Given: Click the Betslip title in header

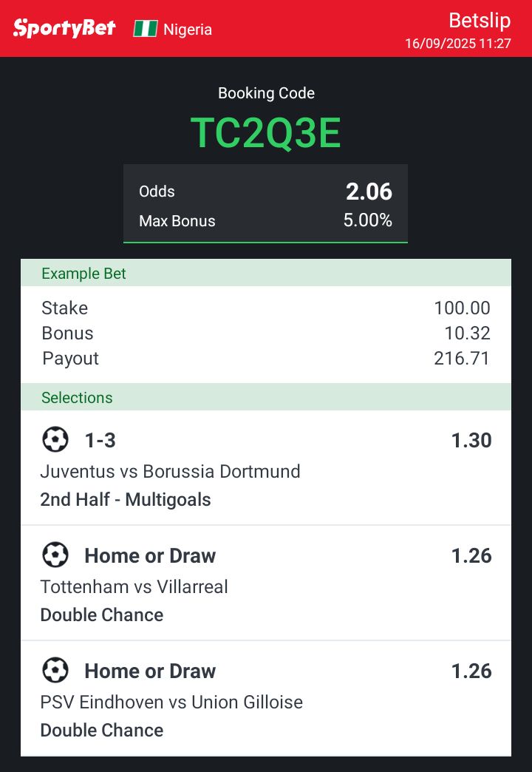Looking at the screenshot, I should 480,21.
